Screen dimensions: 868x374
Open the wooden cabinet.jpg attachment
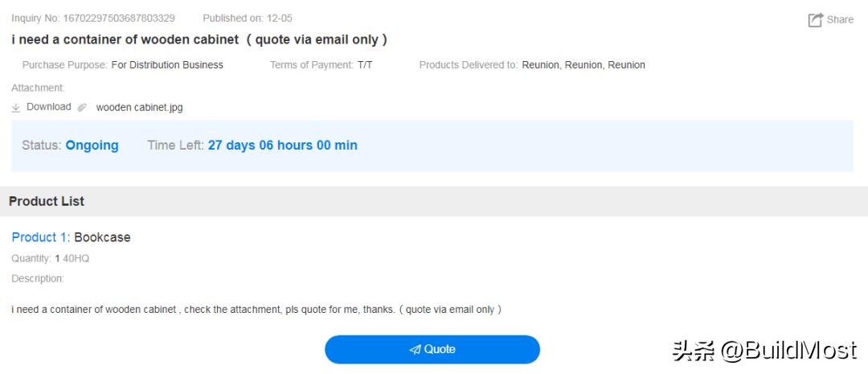pyautogui.click(x=139, y=108)
